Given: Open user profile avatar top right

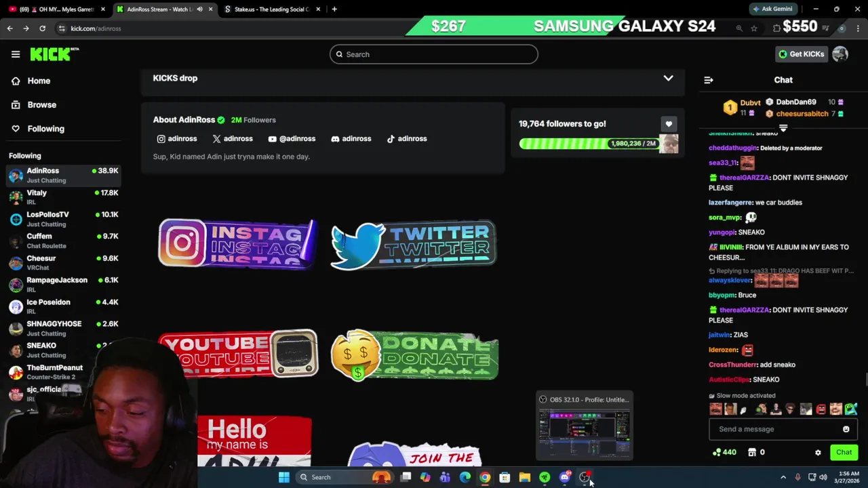Looking at the screenshot, I should [840, 54].
